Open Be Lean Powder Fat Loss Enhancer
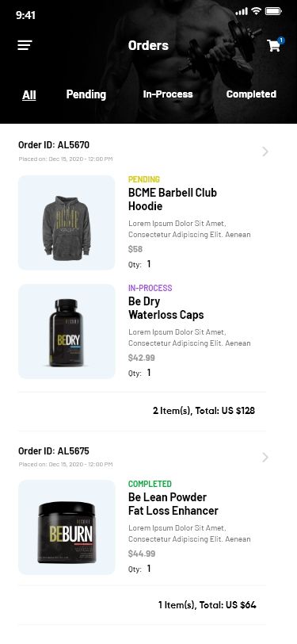 click(x=173, y=504)
